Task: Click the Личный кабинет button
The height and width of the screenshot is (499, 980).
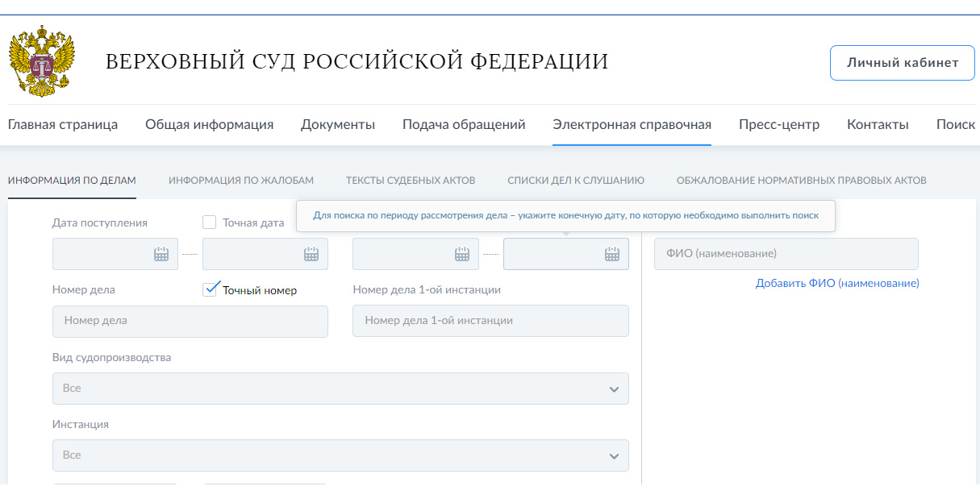Action: 903,63
